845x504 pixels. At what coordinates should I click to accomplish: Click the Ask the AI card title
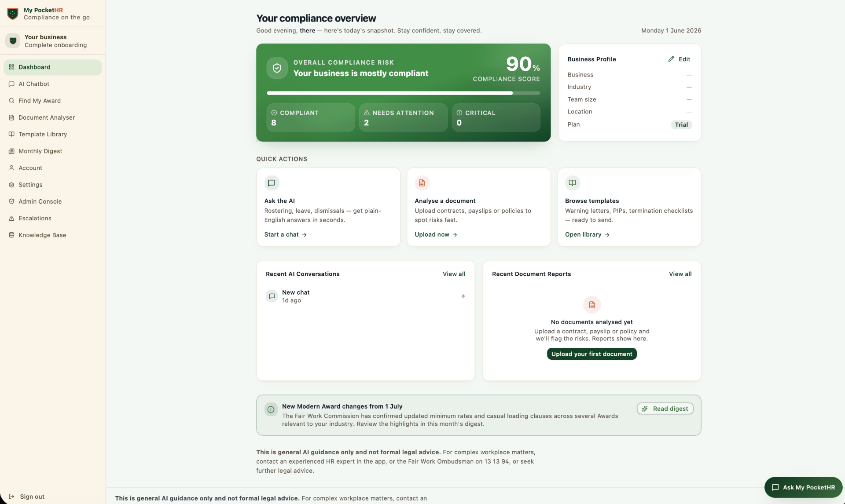pyautogui.click(x=279, y=201)
